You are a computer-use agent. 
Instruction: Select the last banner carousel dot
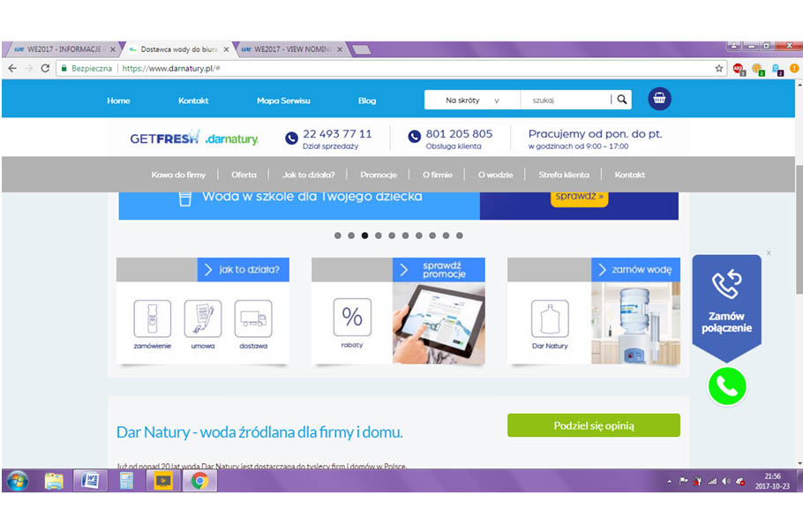(x=460, y=236)
